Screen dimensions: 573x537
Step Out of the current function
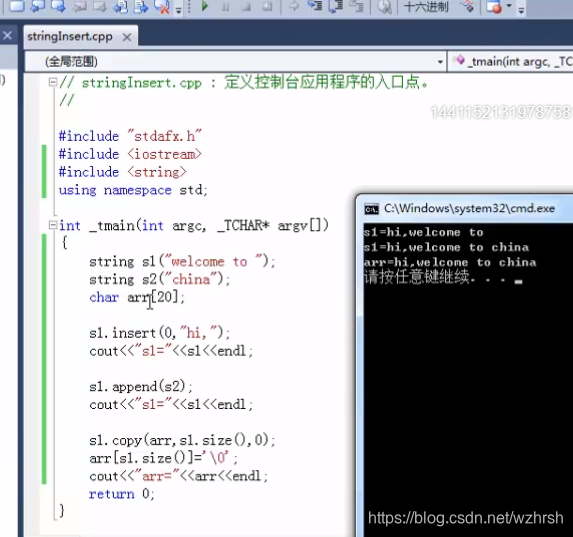[x=356, y=6]
